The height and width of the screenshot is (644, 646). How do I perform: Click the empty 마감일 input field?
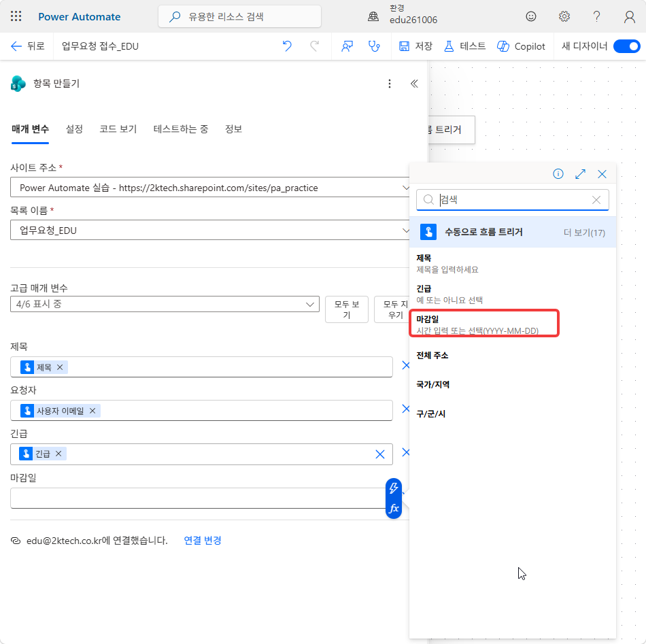pyautogui.click(x=198, y=498)
